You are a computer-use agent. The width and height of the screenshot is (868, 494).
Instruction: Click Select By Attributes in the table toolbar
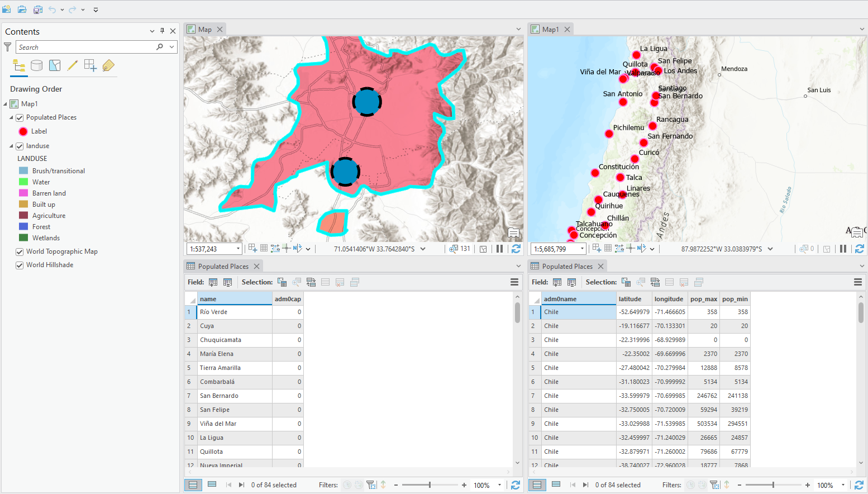point(282,282)
